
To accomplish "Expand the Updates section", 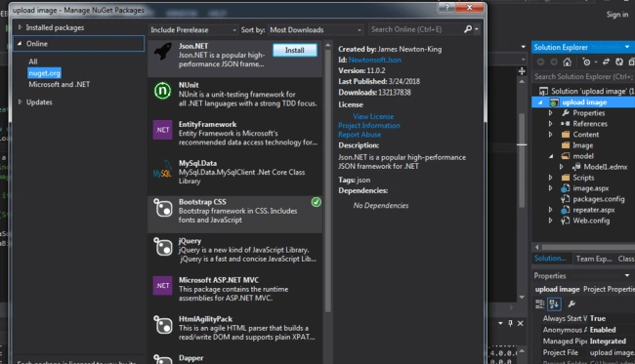I will tap(20, 101).
